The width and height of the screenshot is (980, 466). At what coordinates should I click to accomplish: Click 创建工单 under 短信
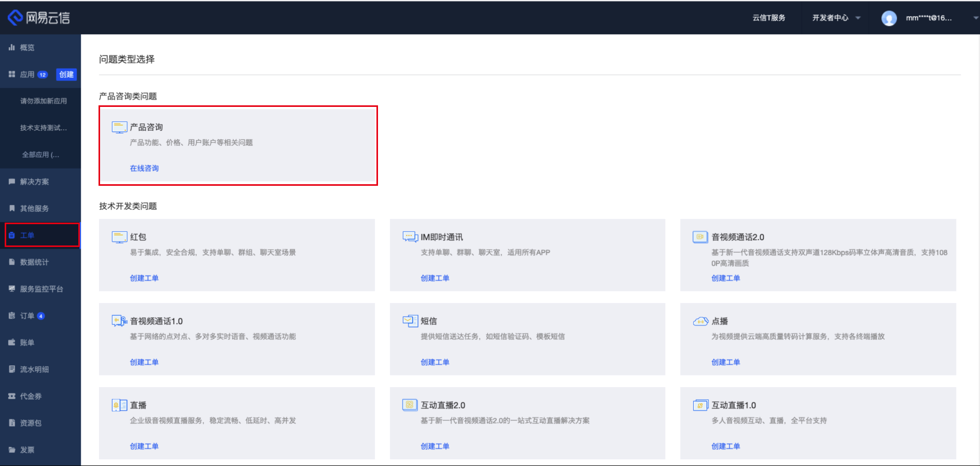(435, 362)
